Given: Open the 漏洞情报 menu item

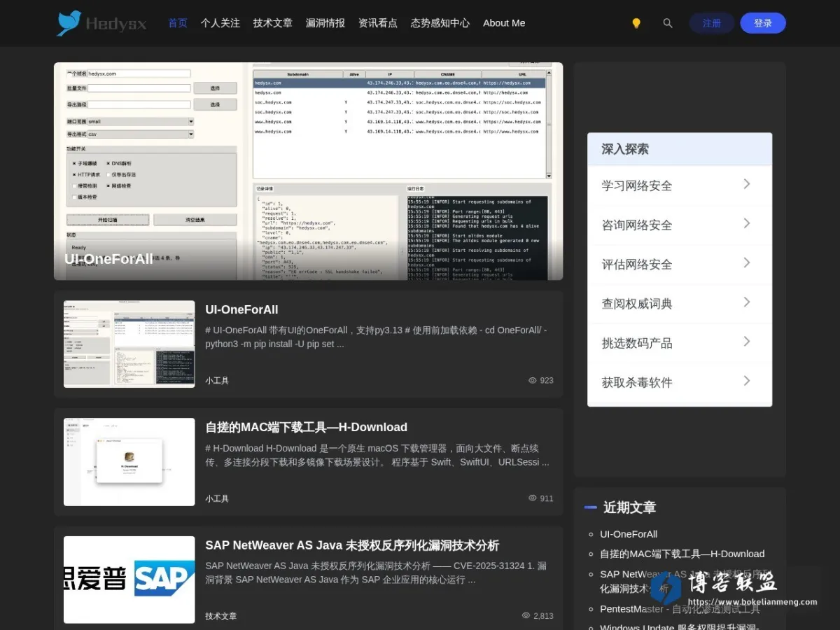Looking at the screenshot, I should pos(325,23).
